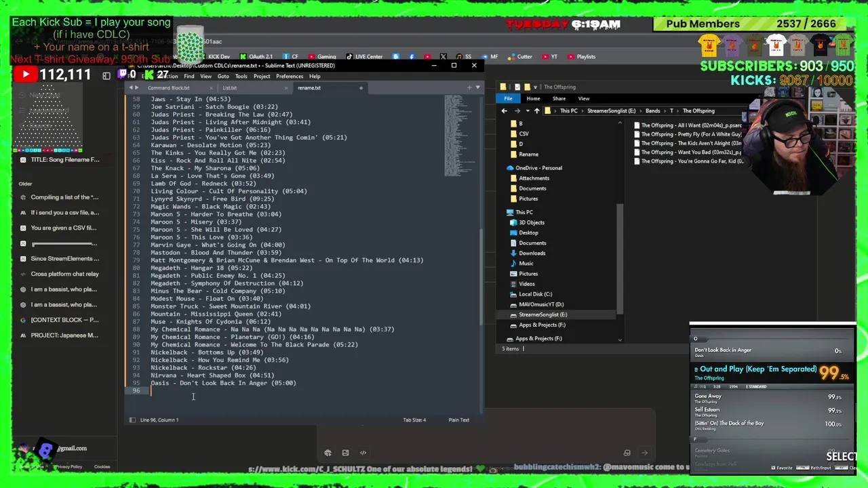This screenshot has width=868, height=488.
Task: Go up one folder in Explorer
Action: pyautogui.click(x=536, y=110)
